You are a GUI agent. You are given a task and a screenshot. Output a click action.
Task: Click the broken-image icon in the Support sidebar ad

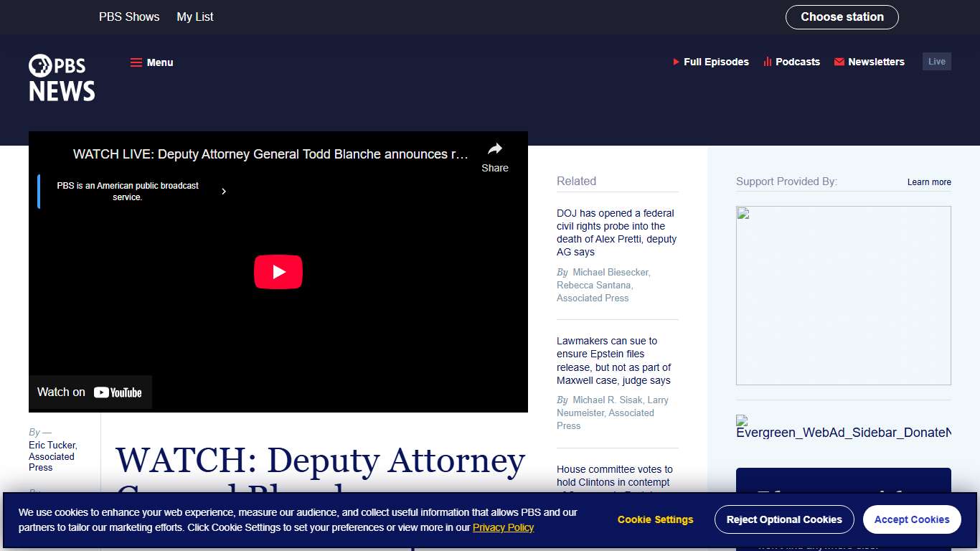tap(743, 214)
